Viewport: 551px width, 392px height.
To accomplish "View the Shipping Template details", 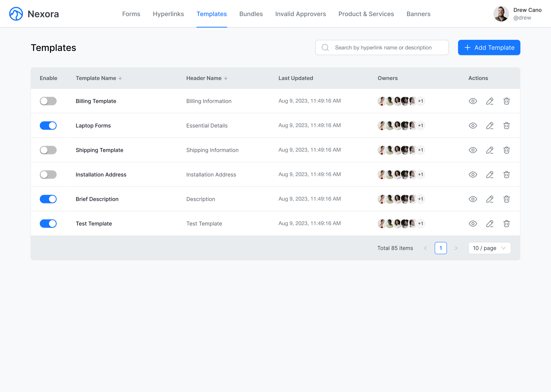I will click(x=473, y=150).
